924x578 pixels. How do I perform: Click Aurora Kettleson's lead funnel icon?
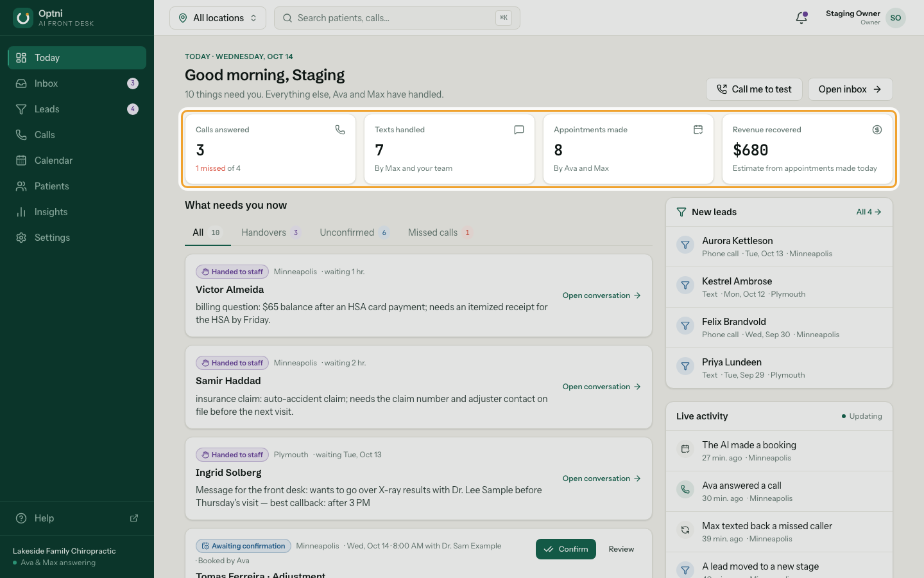coord(685,245)
